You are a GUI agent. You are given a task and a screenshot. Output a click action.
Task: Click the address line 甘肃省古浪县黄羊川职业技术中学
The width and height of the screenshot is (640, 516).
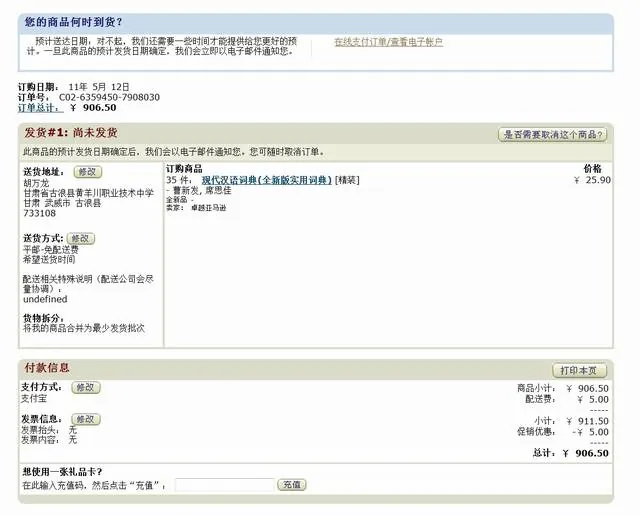pyautogui.click(x=88, y=193)
